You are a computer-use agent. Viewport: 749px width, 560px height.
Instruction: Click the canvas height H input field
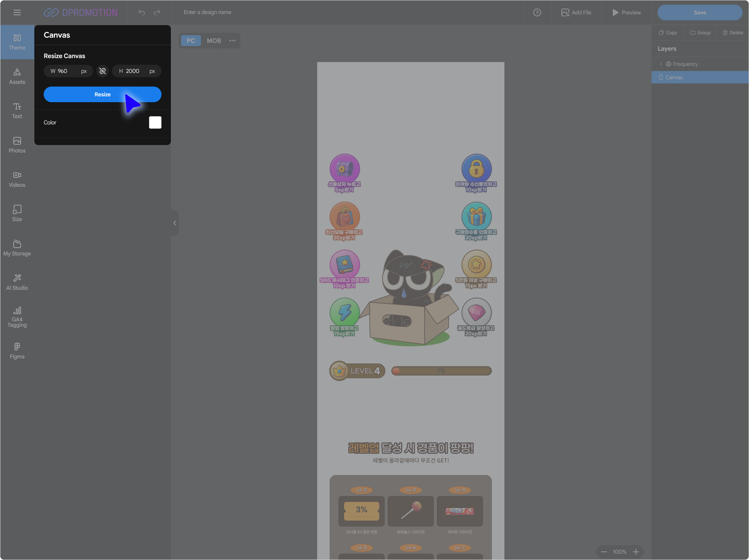137,71
